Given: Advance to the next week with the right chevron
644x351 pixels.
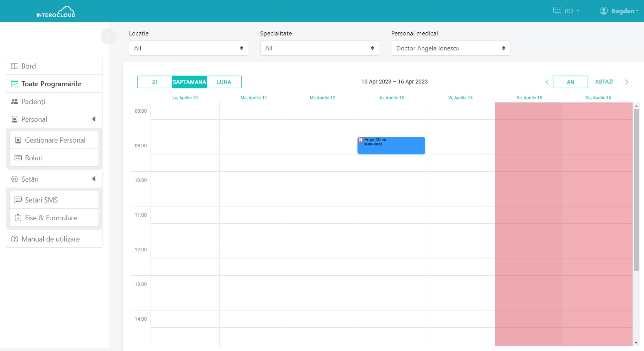Looking at the screenshot, I should [x=626, y=82].
